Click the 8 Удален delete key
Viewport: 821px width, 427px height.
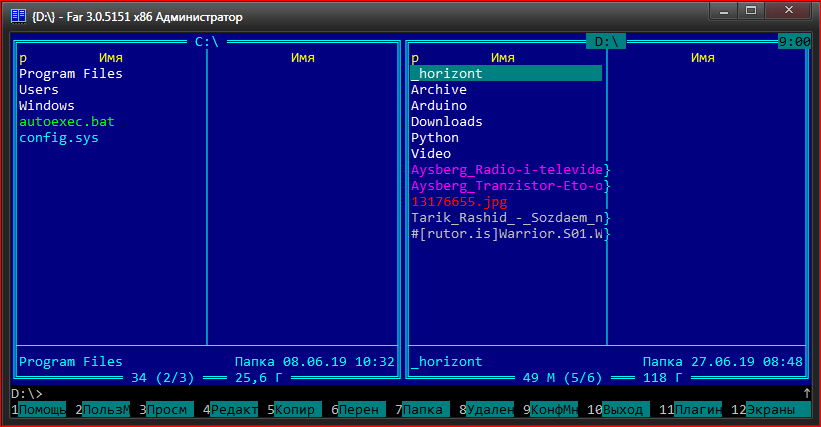pos(488,410)
